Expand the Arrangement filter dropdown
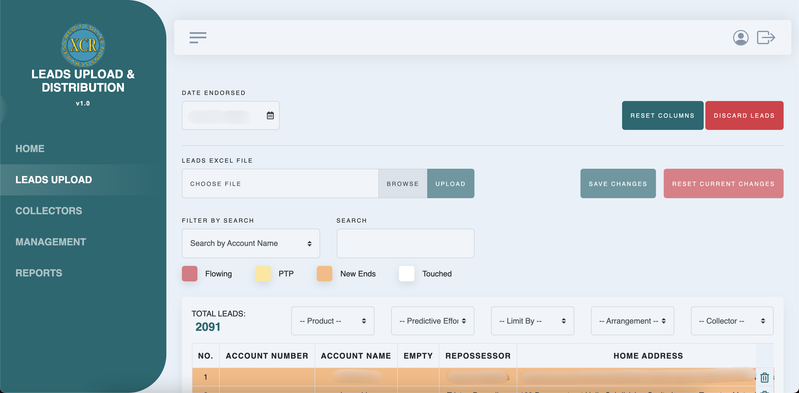The image size is (799, 393). point(632,321)
